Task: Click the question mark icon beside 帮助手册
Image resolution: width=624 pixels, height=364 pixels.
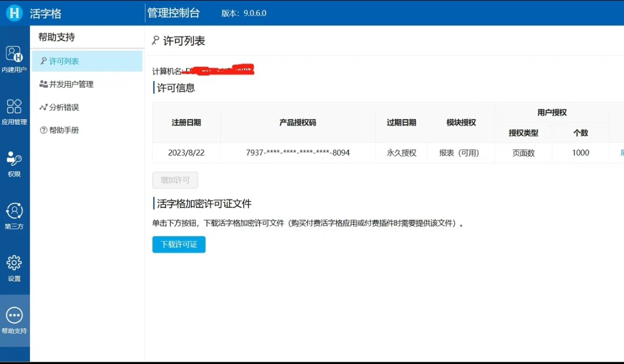Action: point(43,130)
